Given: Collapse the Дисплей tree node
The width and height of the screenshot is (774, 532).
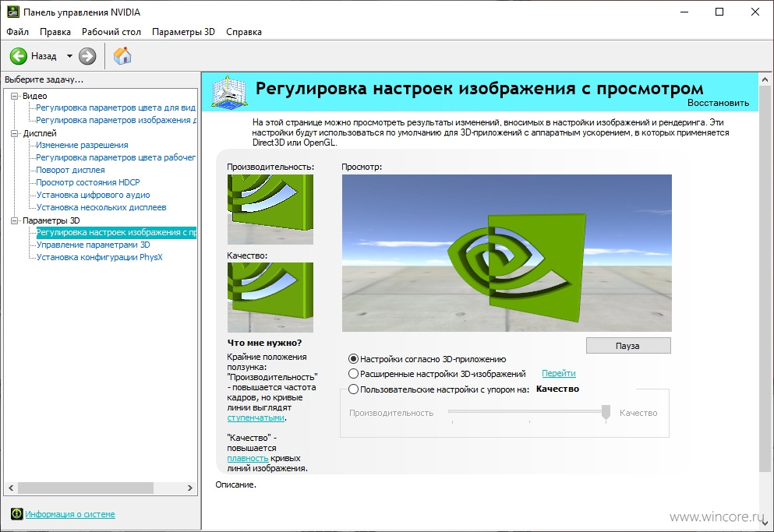Looking at the screenshot, I should (14, 133).
